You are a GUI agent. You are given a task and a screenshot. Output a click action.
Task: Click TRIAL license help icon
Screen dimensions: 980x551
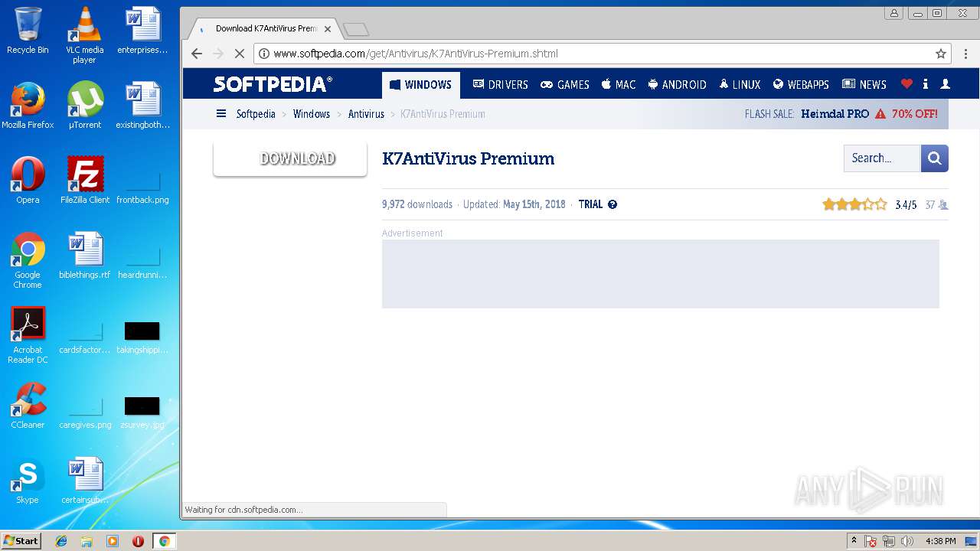(x=612, y=204)
